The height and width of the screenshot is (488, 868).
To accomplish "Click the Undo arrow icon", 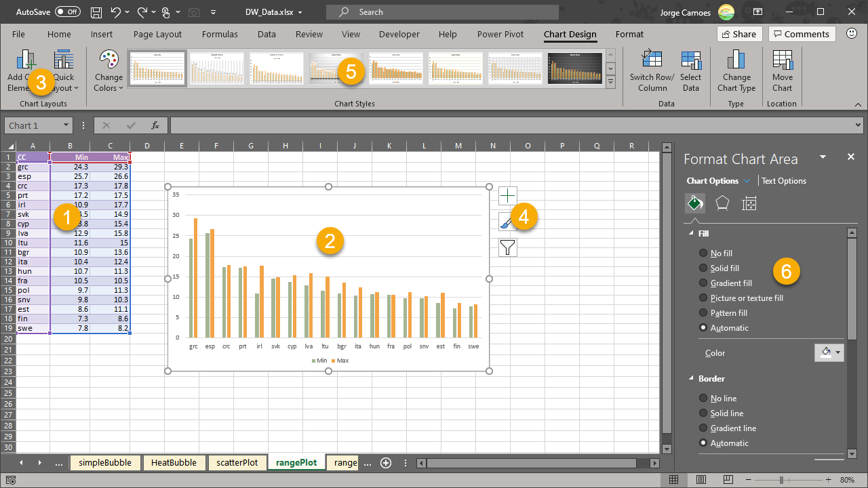I will click(x=115, y=12).
